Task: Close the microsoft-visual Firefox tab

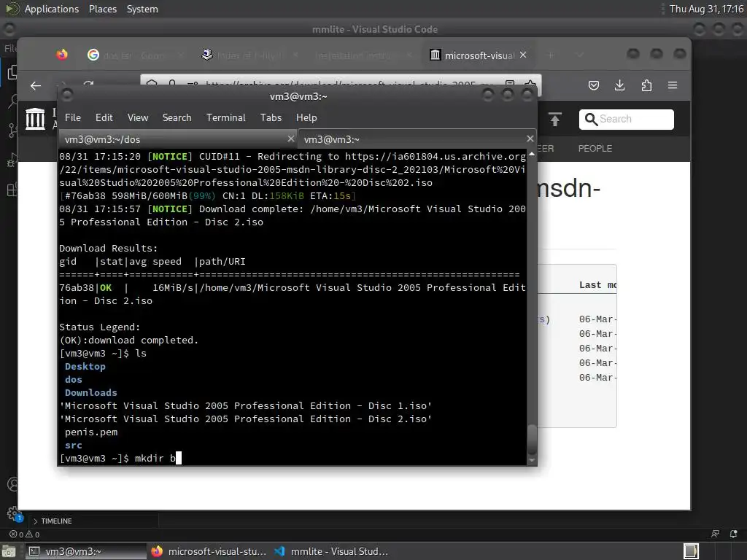Action: tap(523, 55)
